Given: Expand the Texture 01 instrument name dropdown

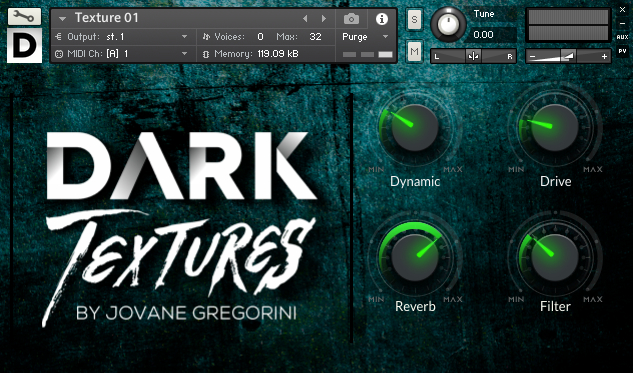Looking at the screenshot, I should tap(62, 19).
